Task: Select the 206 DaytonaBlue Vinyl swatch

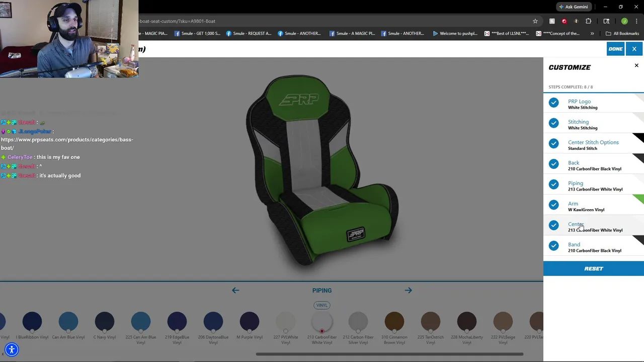Action: point(213,322)
